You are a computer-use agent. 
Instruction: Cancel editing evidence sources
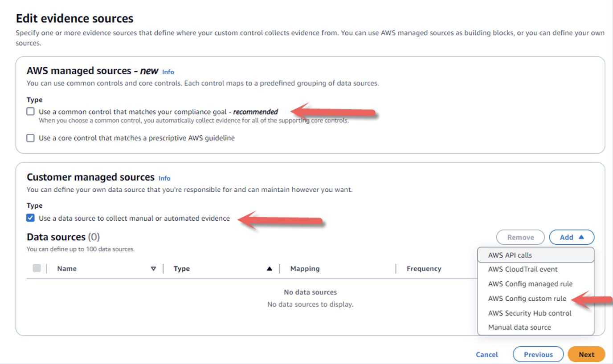(x=486, y=354)
